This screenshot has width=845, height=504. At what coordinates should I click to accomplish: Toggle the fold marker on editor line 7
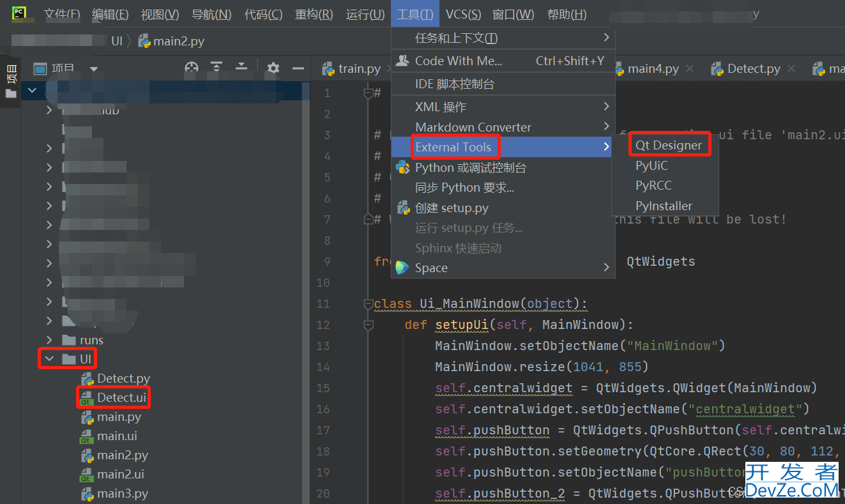pos(367,219)
